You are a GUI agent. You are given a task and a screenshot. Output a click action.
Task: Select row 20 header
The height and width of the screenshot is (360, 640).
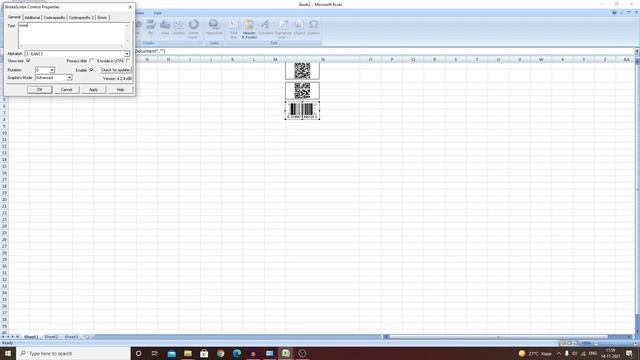click(x=4, y=199)
